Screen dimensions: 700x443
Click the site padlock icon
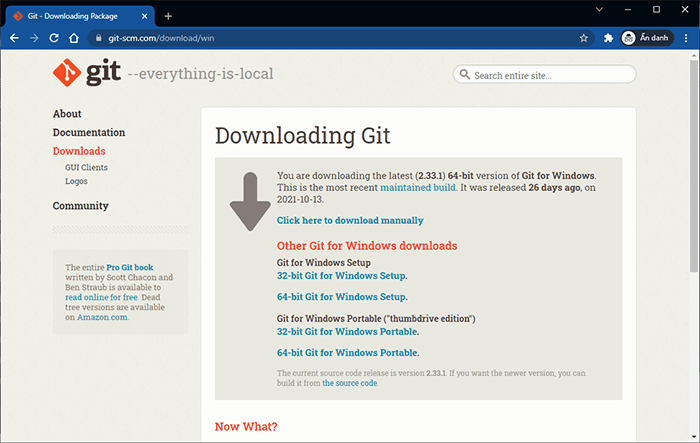98,38
